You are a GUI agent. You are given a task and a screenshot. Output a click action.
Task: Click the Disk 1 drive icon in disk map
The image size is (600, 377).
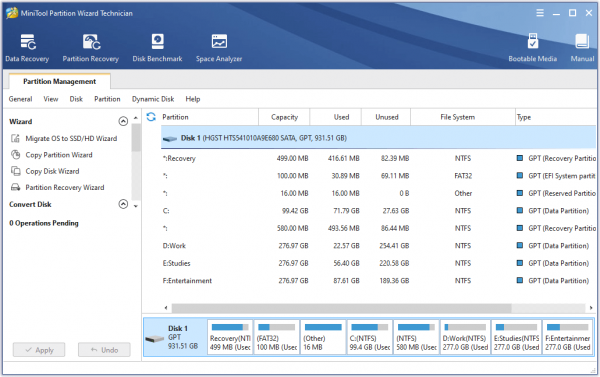(x=155, y=339)
